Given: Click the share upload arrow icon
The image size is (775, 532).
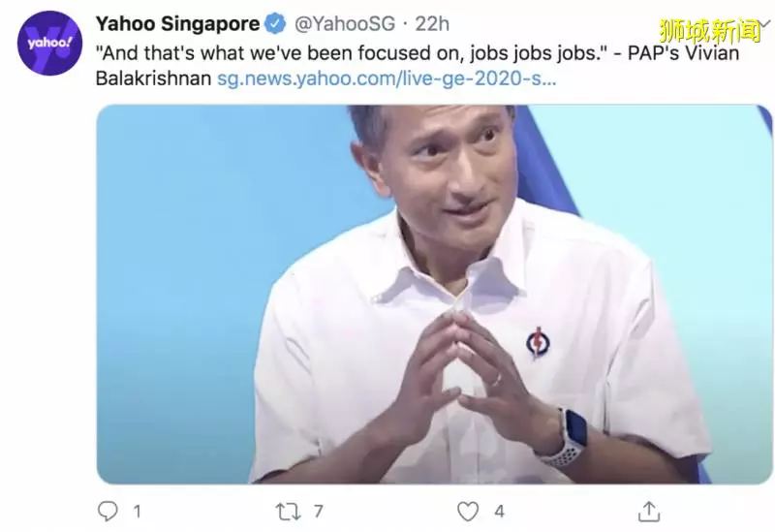Looking at the screenshot, I should pyautogui.click(x=649, y=512).
